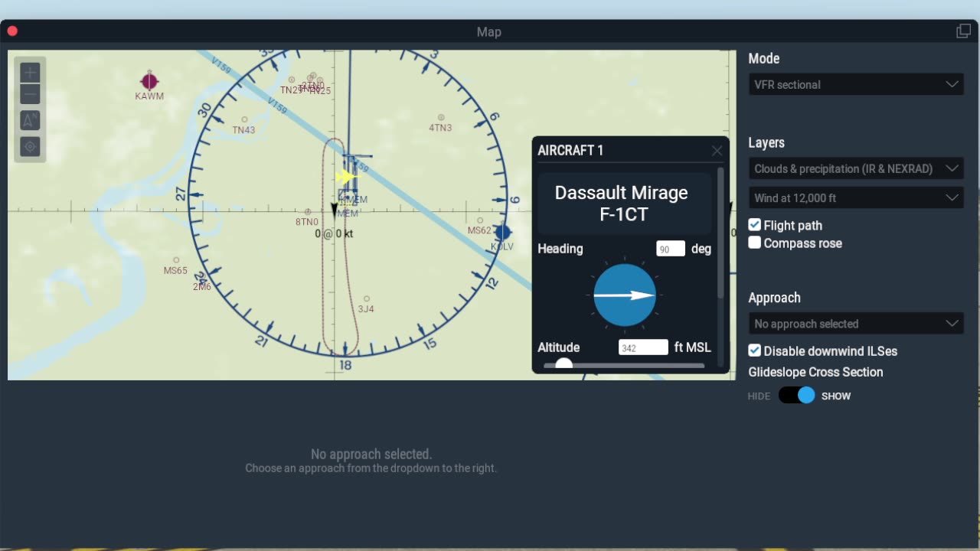
Task: Close the Map window red button
Action: coord(12,31)
